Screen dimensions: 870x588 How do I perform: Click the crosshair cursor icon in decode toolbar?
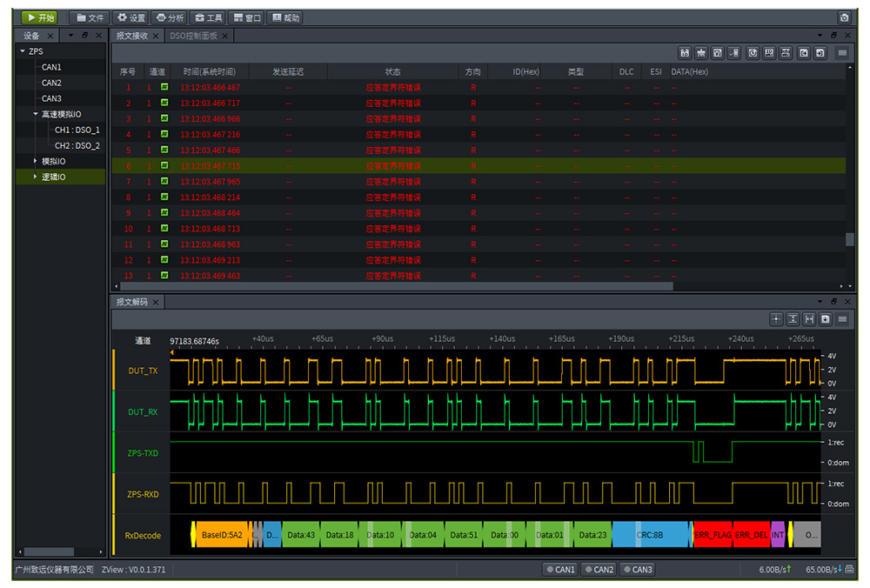pyautogui.click(x=776, y=319)
